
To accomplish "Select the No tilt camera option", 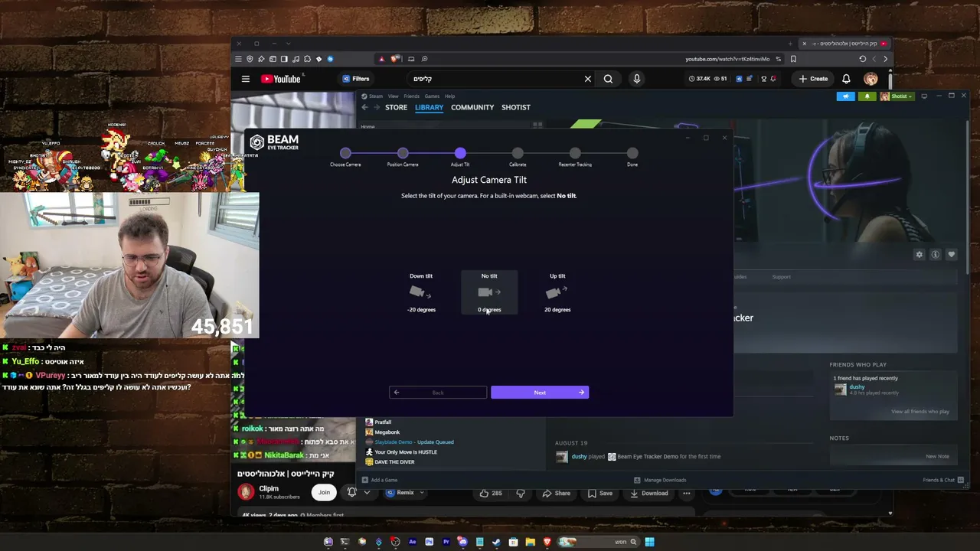I will (x=489, y=292).
